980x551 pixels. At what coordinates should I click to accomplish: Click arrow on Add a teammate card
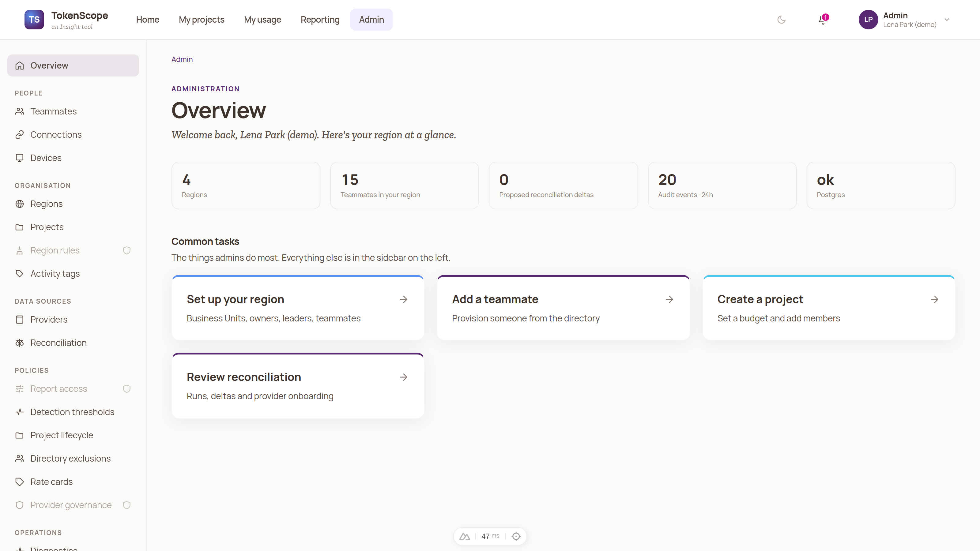(669, 299)
